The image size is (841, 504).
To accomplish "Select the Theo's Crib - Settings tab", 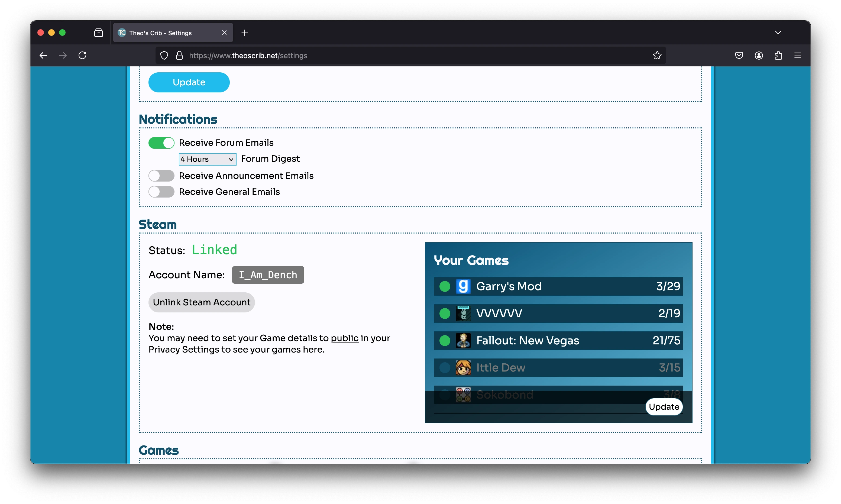I will pyautogui.click(x=173, y=33).
